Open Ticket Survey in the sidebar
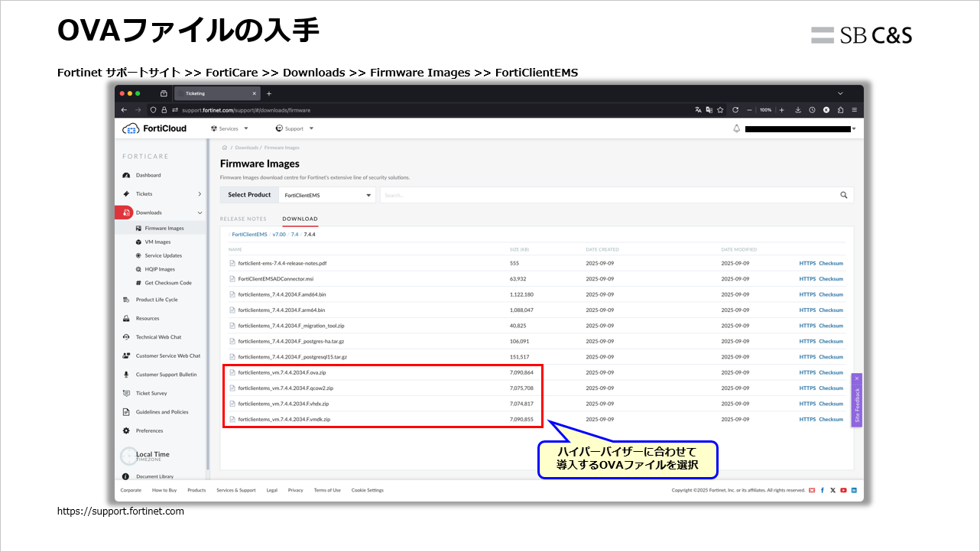 151,393
